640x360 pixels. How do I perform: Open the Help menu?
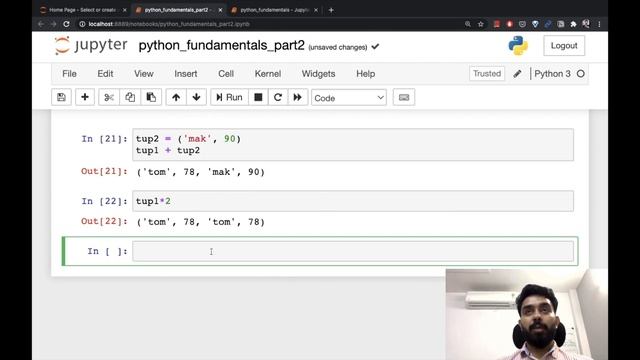click(366, 74)
